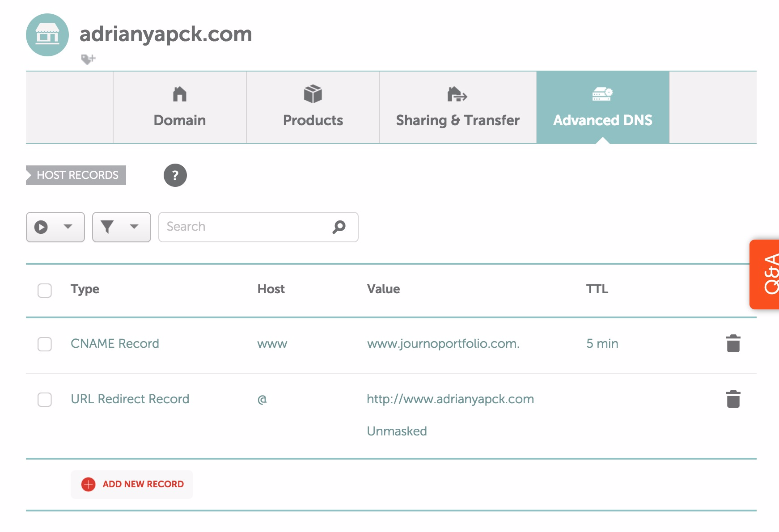Click into the Search records field
The width and height of the screenshot is (779, 532).
[258, 227]
